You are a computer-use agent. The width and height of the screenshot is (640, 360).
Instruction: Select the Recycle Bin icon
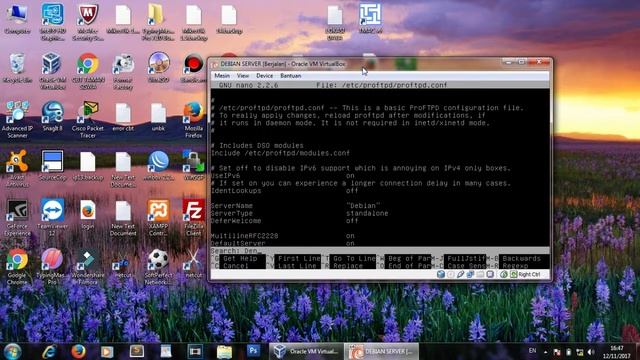tap(17, 68)
